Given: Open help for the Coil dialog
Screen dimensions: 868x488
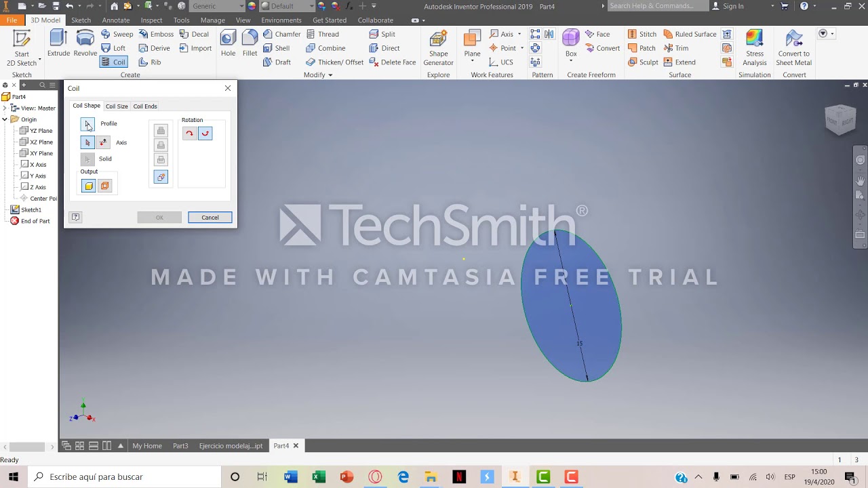Looking at the screenshot, I should tap(75, 218).
